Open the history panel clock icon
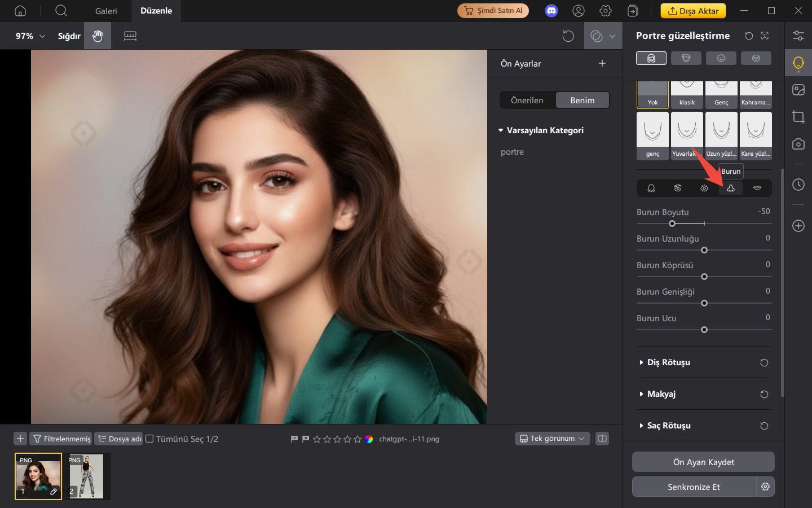This screenshot has width=812, height=508. coord(798,185)
